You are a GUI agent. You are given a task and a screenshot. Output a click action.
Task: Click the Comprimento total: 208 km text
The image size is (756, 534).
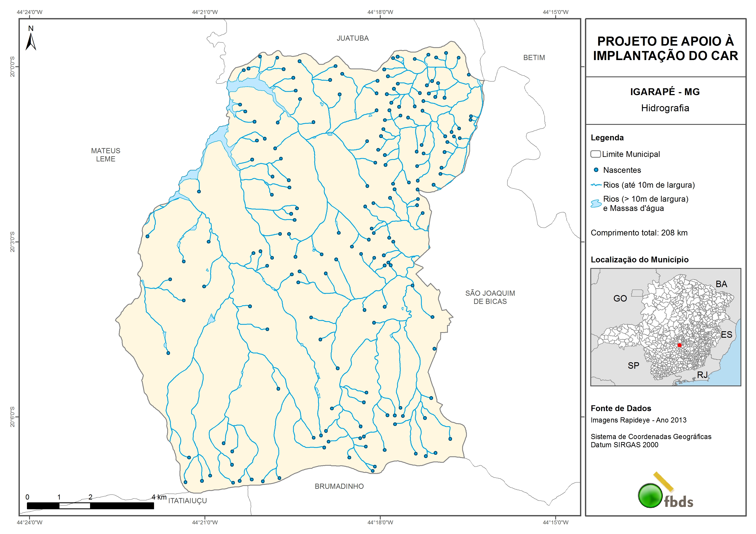coord(639,233)
